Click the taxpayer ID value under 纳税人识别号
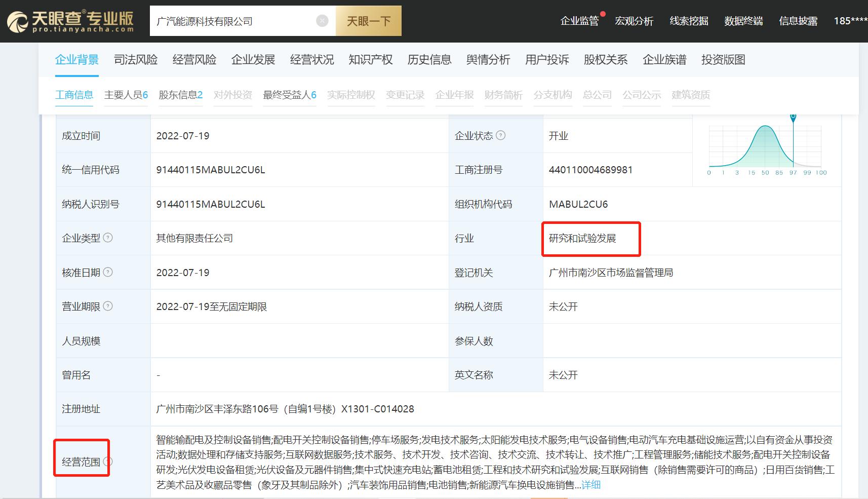This screenshot has height=499, width=868. point(211,204)
